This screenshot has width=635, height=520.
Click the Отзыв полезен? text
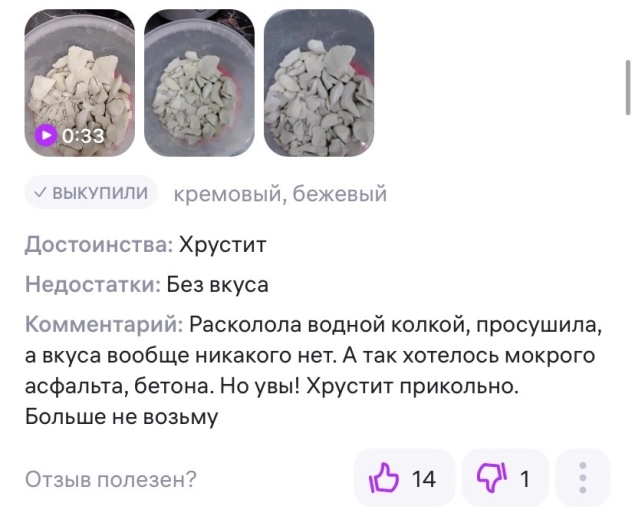point(111,479)
